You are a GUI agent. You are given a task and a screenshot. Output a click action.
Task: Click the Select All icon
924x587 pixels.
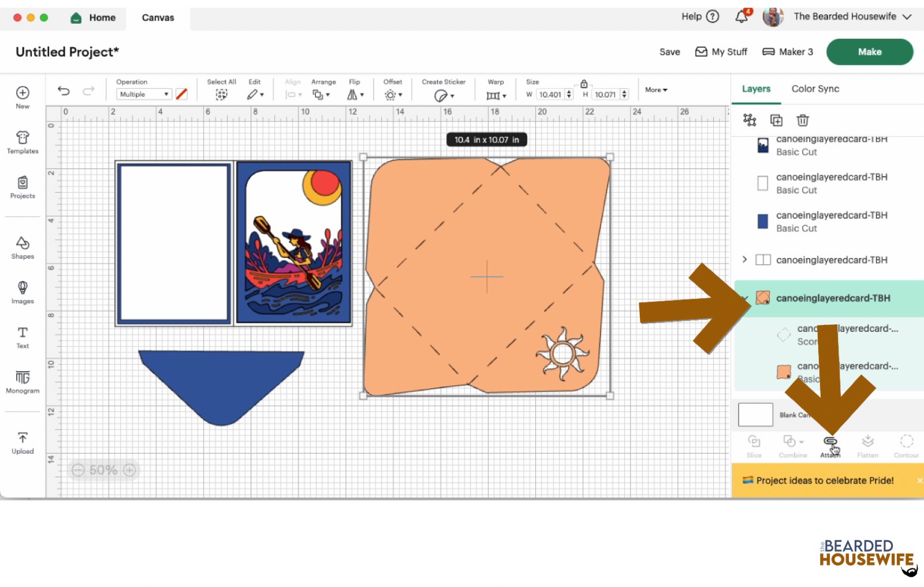221,95
